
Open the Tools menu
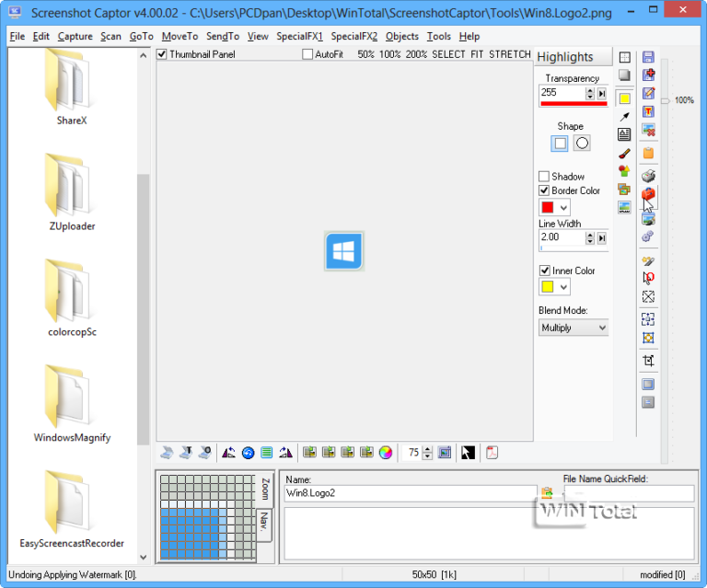439,36
